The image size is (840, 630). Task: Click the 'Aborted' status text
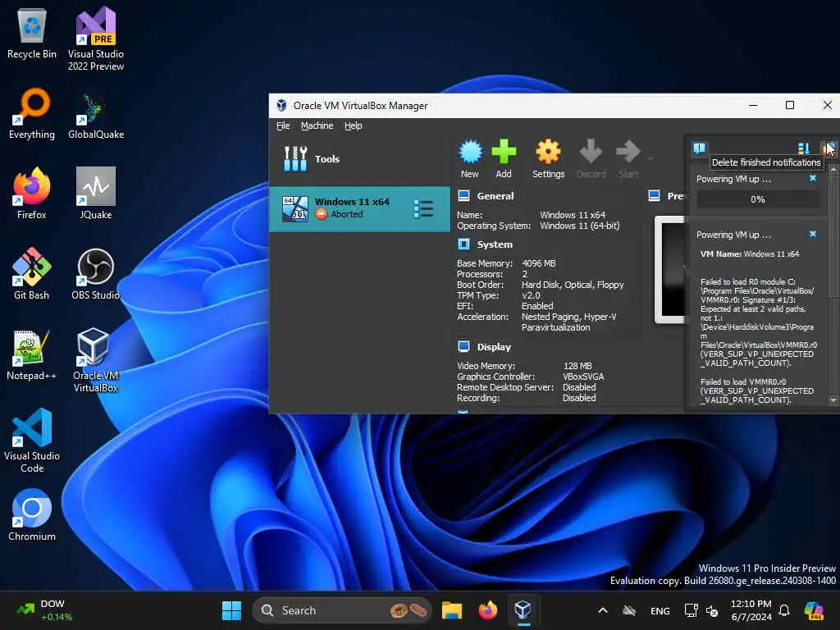click(347, 214)
